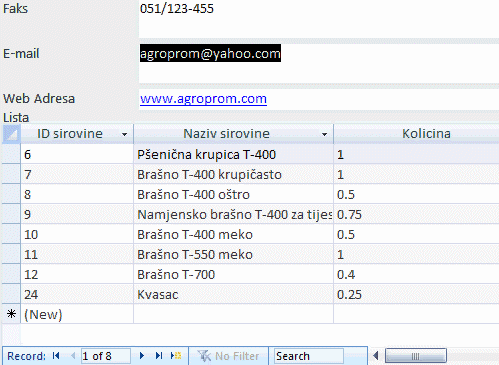
Task: Create new blank record button
Action: click(x=176, y=356)
